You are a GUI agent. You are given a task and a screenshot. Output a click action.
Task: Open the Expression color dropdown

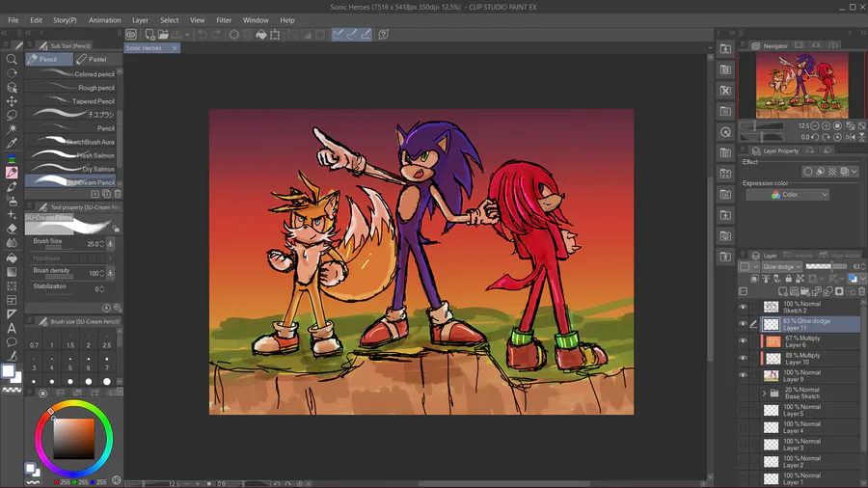(787, 195)
